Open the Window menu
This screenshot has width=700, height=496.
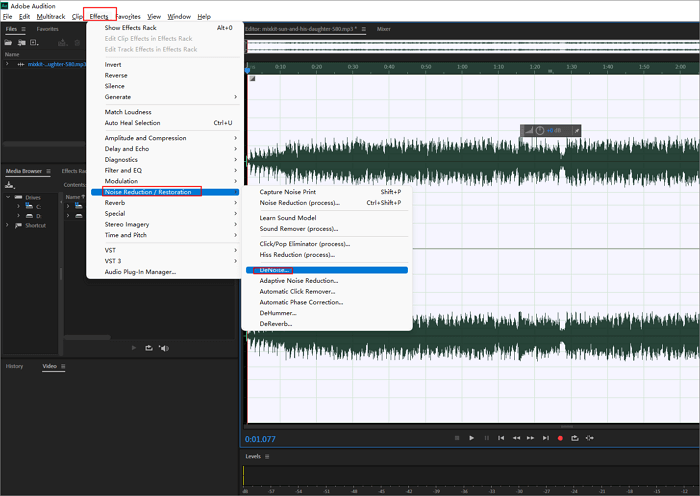pos(179,17)
